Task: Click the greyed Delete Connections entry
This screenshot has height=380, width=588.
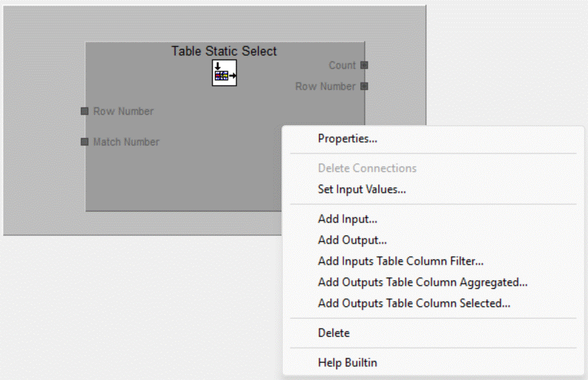Action: [367, 169]
